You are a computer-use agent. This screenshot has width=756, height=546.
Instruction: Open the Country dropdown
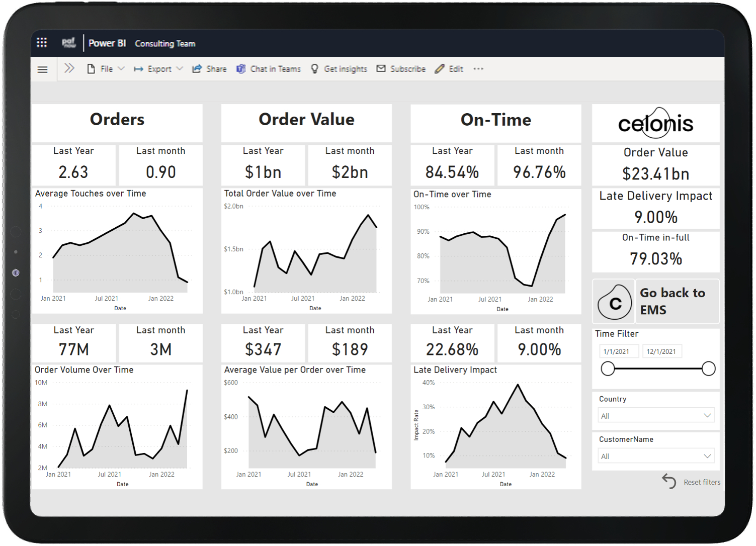[656, 415]
